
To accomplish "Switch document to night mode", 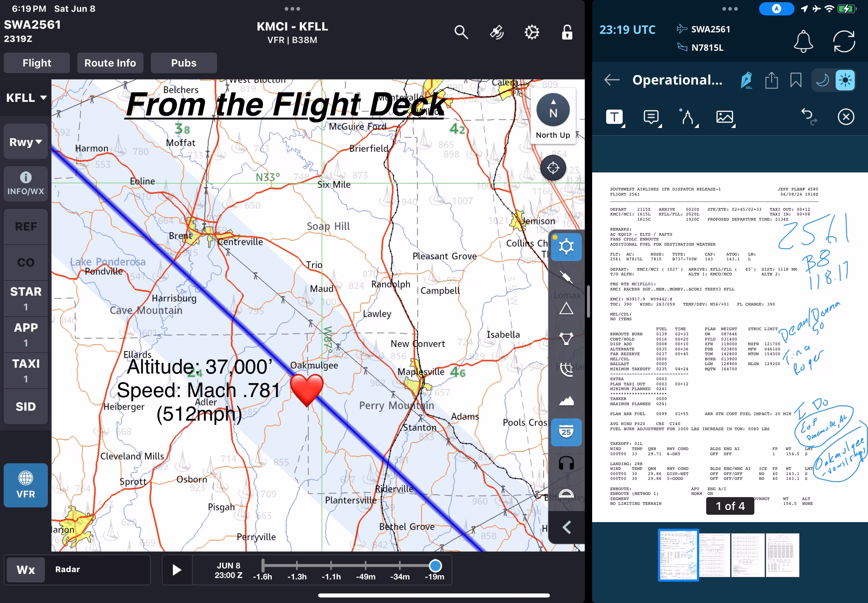I will coord(822,80).
